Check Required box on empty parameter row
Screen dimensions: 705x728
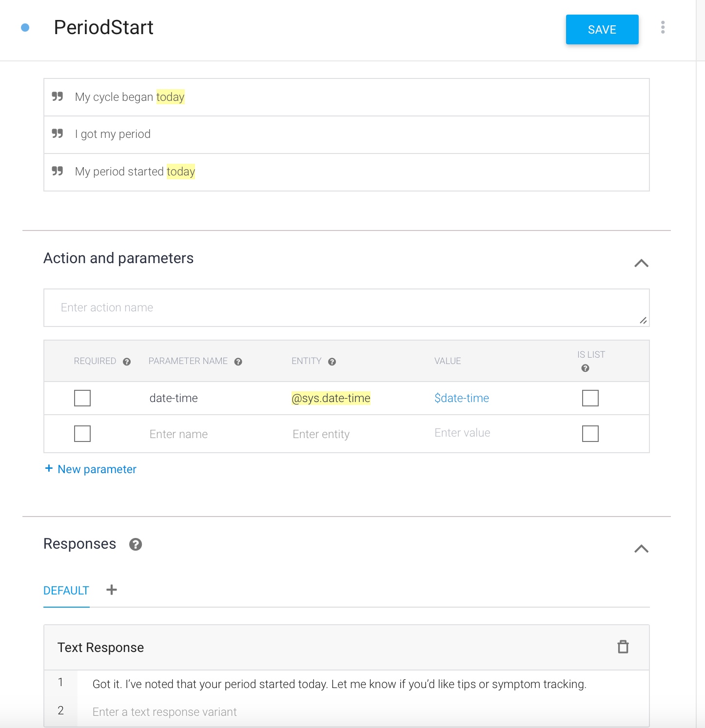tap(82, 434)
